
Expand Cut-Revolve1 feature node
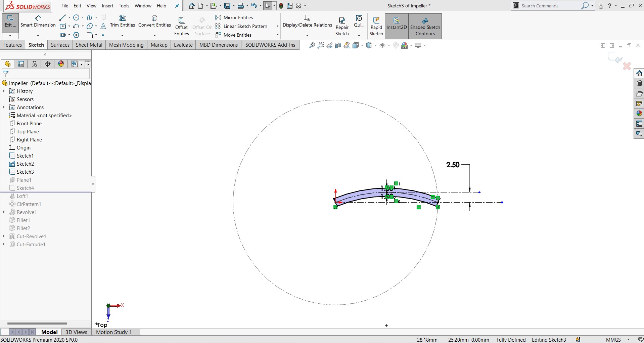click(4, 236)
